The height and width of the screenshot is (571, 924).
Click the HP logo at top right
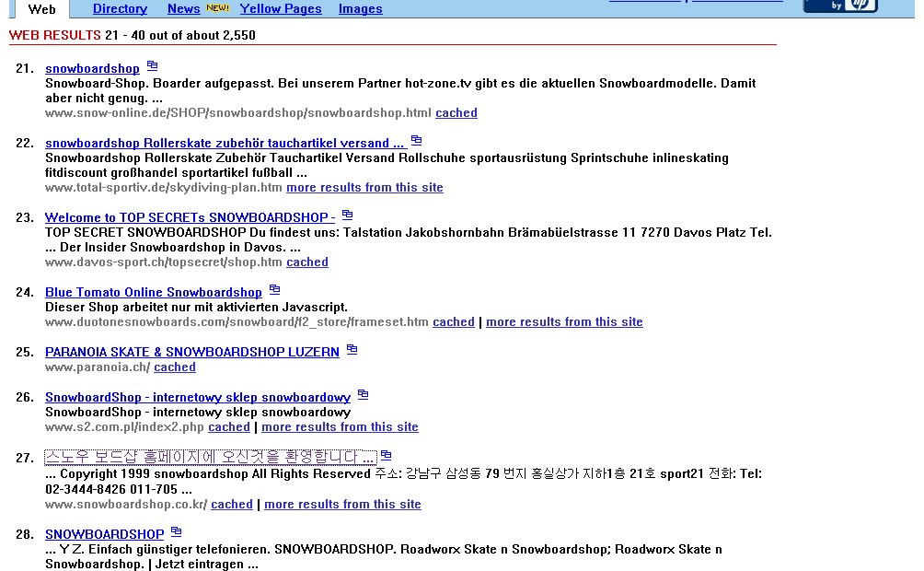[x=840, y=6]
